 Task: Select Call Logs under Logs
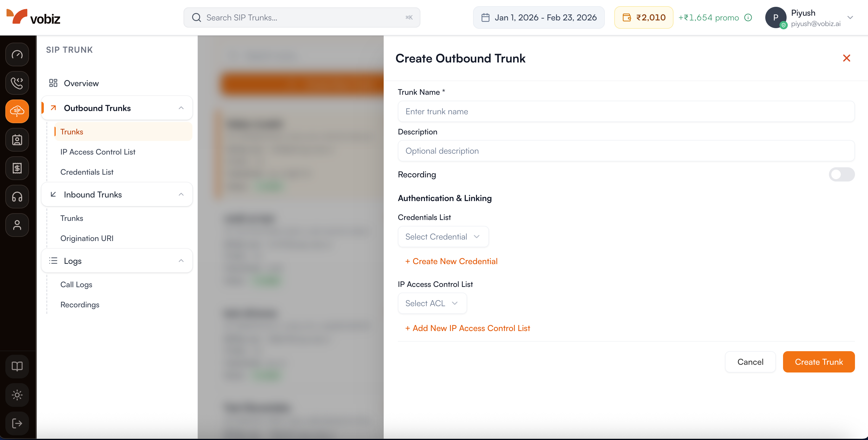point(76,284)
